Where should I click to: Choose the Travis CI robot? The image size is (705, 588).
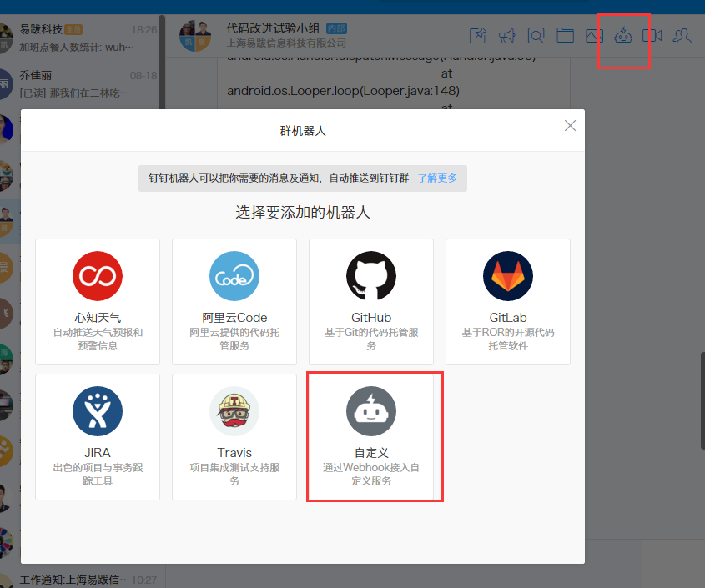234,436
